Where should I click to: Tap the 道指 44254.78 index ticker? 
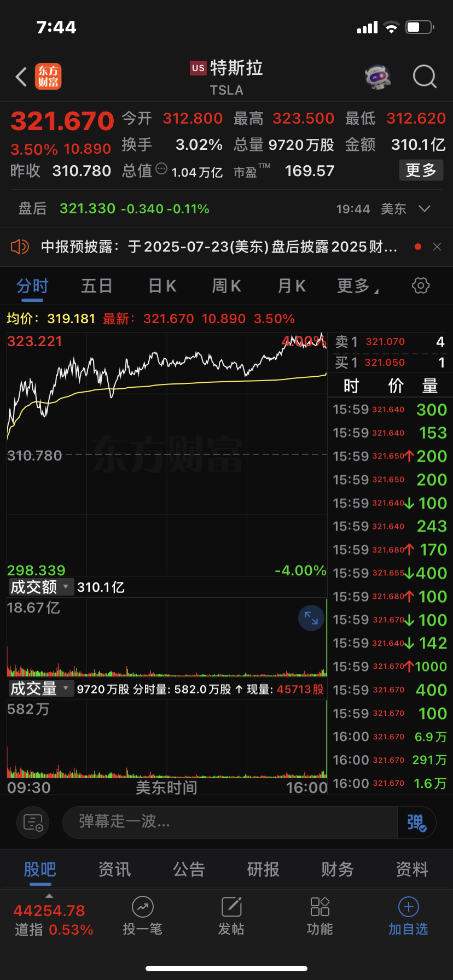click(x=53, y=920)
